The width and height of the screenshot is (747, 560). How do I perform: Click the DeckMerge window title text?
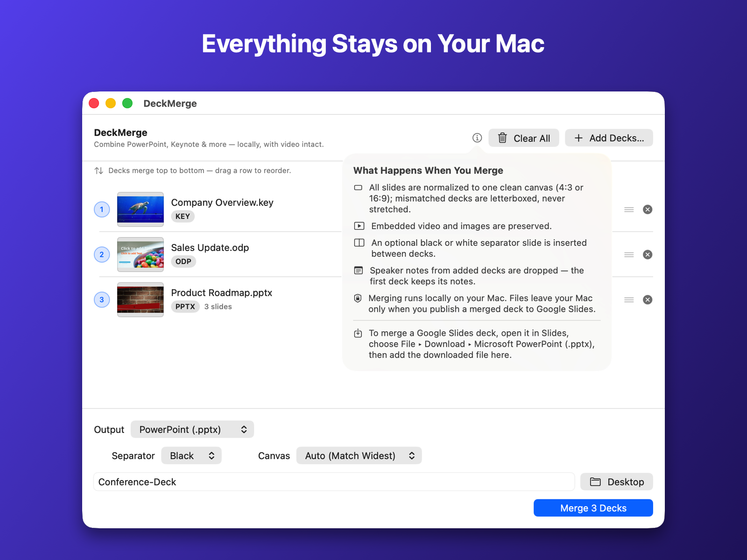(x=170, y=104)
